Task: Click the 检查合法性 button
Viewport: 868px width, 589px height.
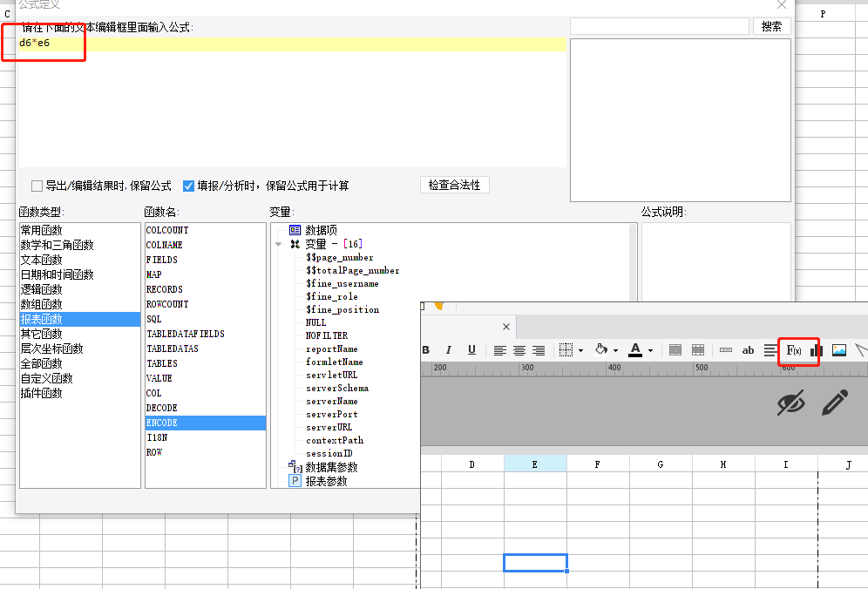Action: [455, 185]
